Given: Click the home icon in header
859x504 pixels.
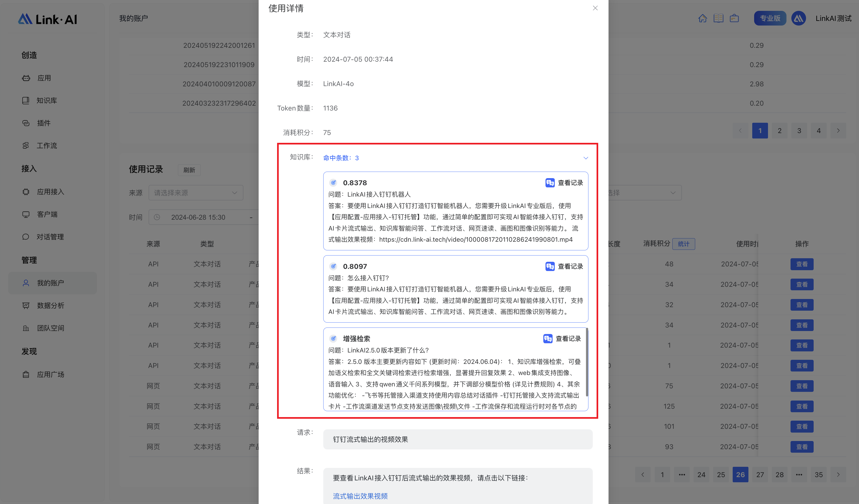Looking at the screenshot, I should 702,18.
